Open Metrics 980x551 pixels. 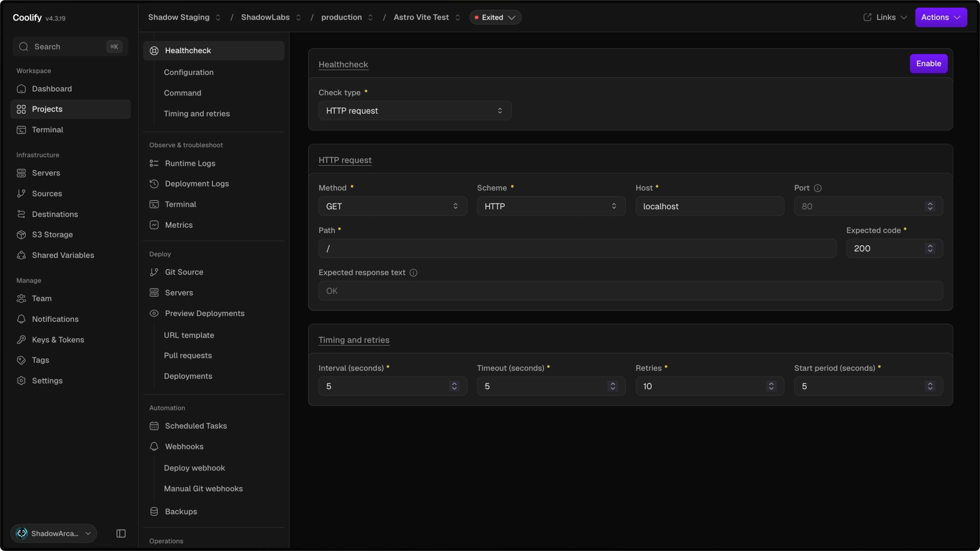click(x=213, y=225)
